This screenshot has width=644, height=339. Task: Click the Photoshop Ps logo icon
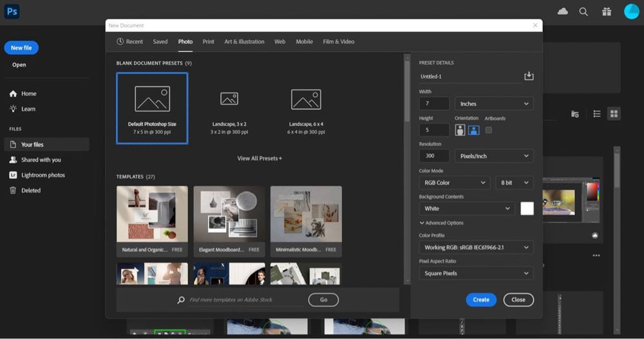[12, 12]
